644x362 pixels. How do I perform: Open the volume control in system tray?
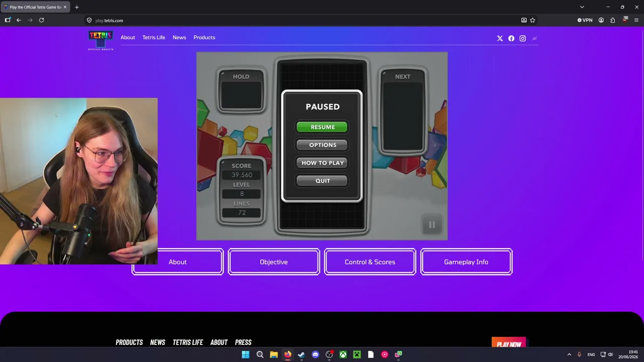coord(610,354)
